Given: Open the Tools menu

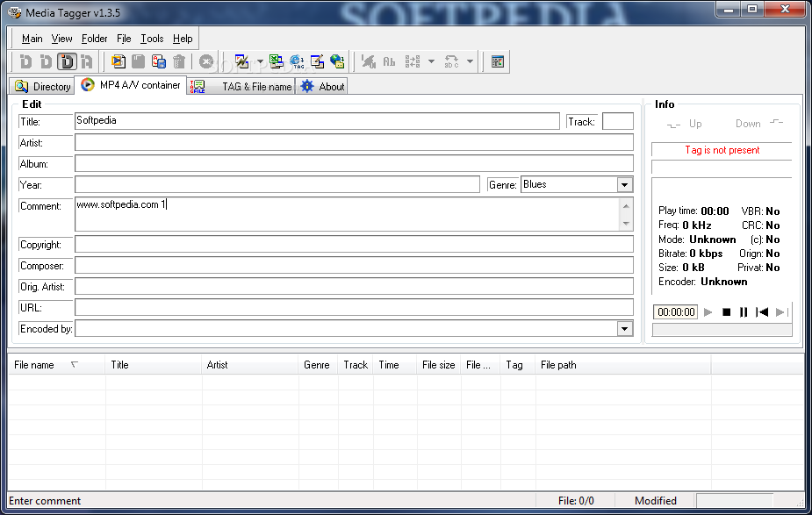Looking at the screenshot, I should (x=152, y=39).
